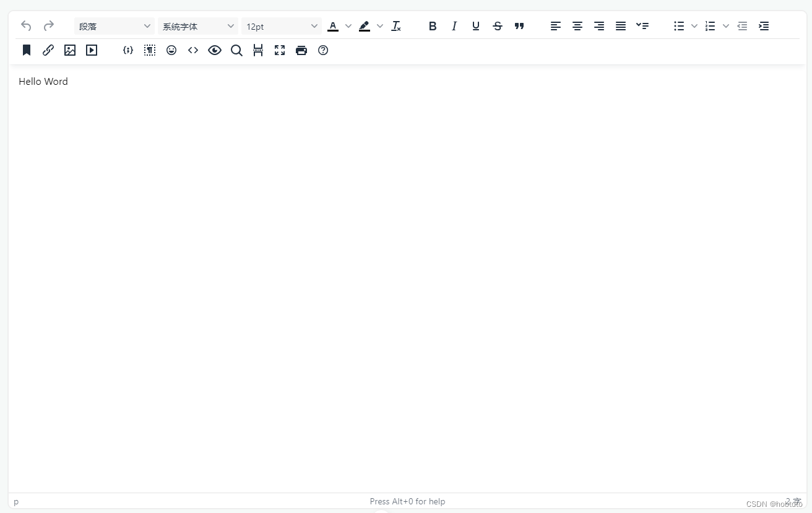The image size is (812, 513).
Task: Insert an image
Action: tap(70, 50)
